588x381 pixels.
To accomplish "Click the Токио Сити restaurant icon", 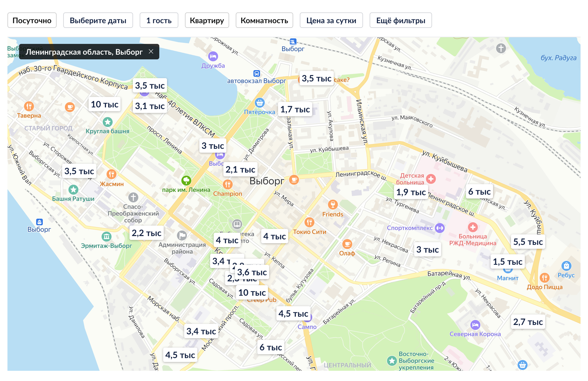I will click(x=309, y=222).
